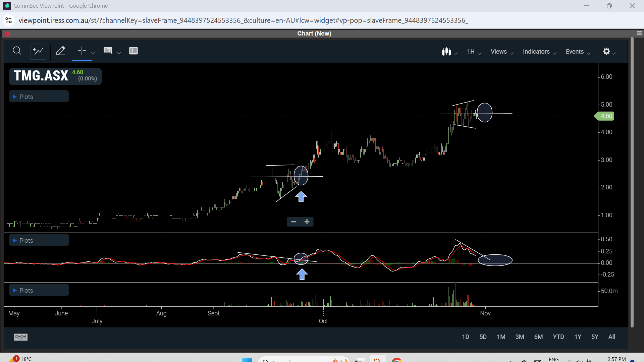This screenshot has width=644, height=362.
Task: Select the 5Y time range
Action: tap(595, 337)
